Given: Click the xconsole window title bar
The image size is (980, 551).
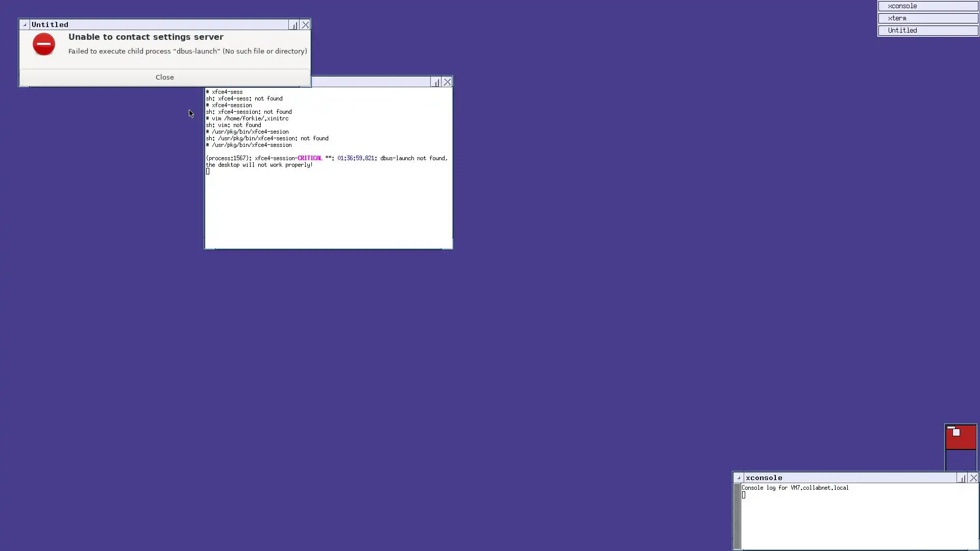Looking at the screenshot, I should coord(847,478).
